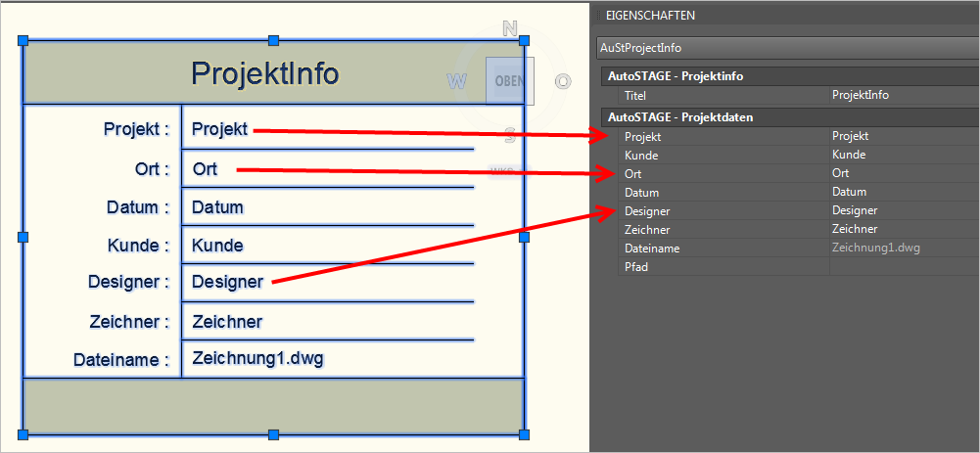The height and width of the screenshot is (453, 980).
Task: Select the left-middle edge grip of the table
Action: click(23, 237)
